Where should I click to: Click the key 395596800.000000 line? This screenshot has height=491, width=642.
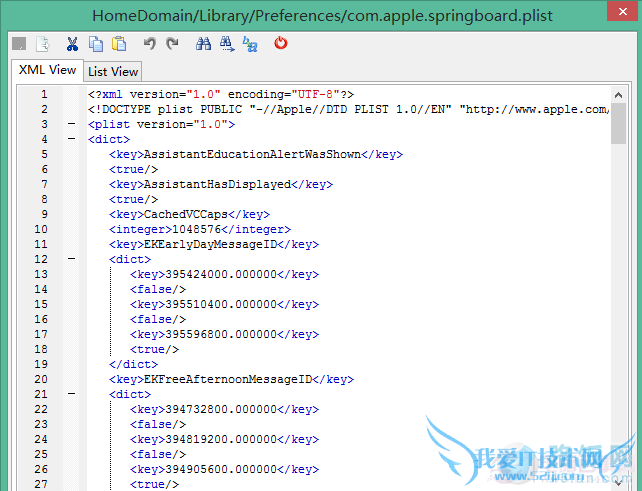coord(224,334)
